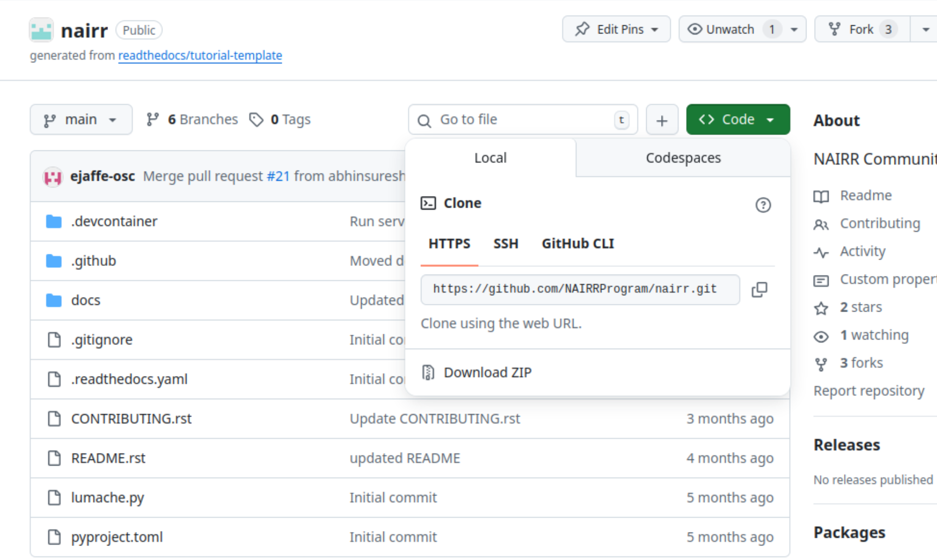Viewport: 937px width, 560px height.
Task: Switch to the Codespaces tab
Action: [683, 158]
